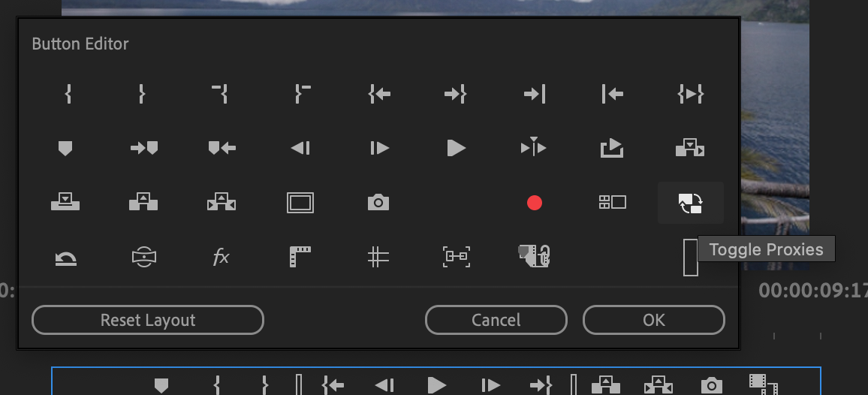
Task: Select the Show Guides icon
Action: (378, 257)
